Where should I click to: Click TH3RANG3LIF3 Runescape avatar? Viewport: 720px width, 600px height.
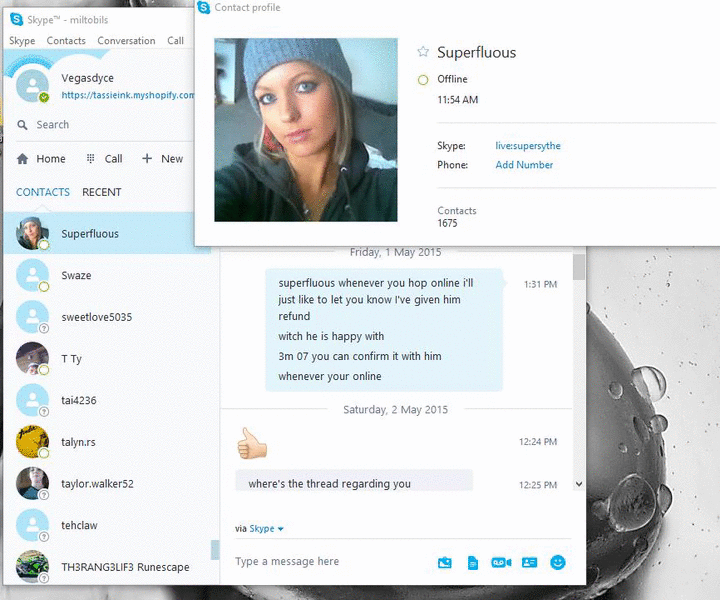[x=32, y=566]
